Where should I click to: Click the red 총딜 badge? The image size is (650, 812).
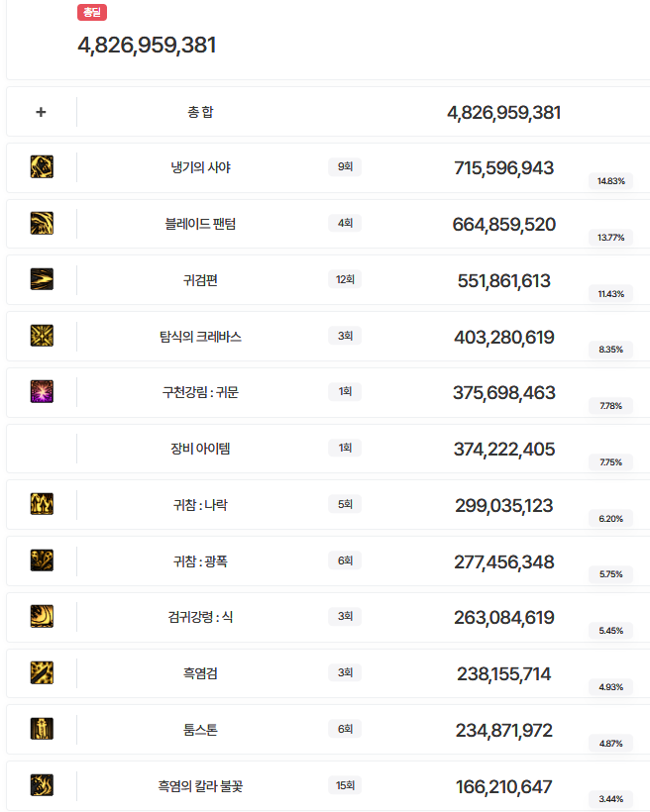tap(92, 13)
